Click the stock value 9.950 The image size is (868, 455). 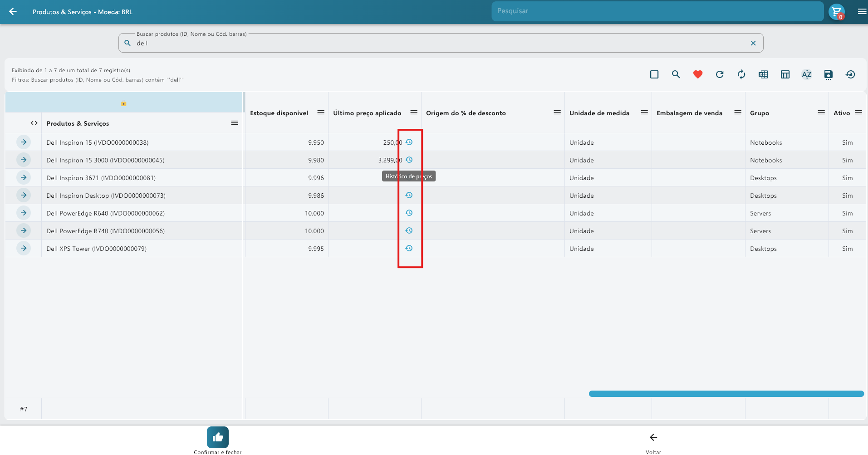coord(316,142)
